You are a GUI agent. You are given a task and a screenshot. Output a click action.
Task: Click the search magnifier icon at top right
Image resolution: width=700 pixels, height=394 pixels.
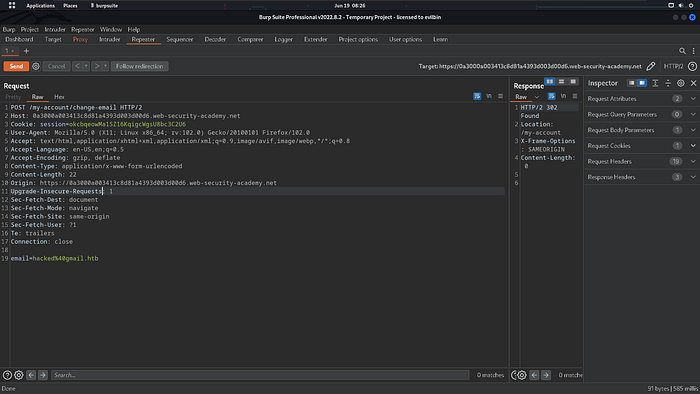(682, 51)
